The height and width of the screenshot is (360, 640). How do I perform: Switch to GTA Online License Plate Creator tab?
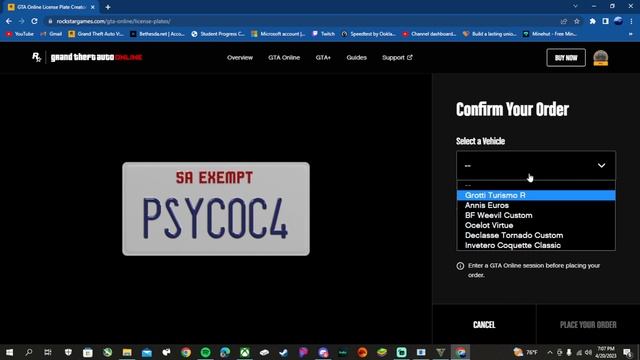point(51,7)
